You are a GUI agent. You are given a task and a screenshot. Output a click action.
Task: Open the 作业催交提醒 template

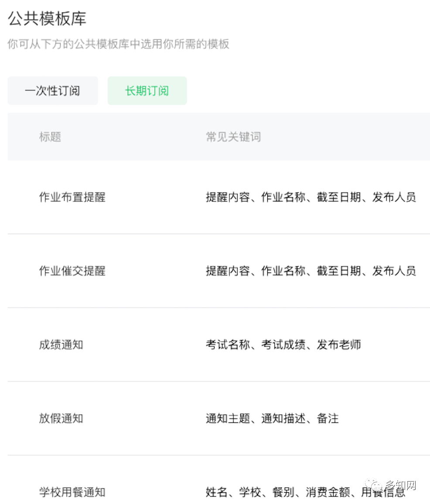pyautogui.click(x=72, y=271)
